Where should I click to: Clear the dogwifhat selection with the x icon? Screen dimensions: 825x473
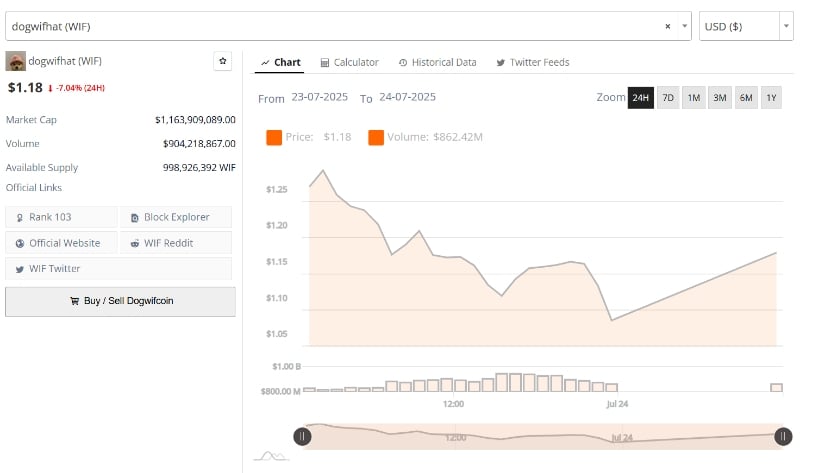point(668,26)
